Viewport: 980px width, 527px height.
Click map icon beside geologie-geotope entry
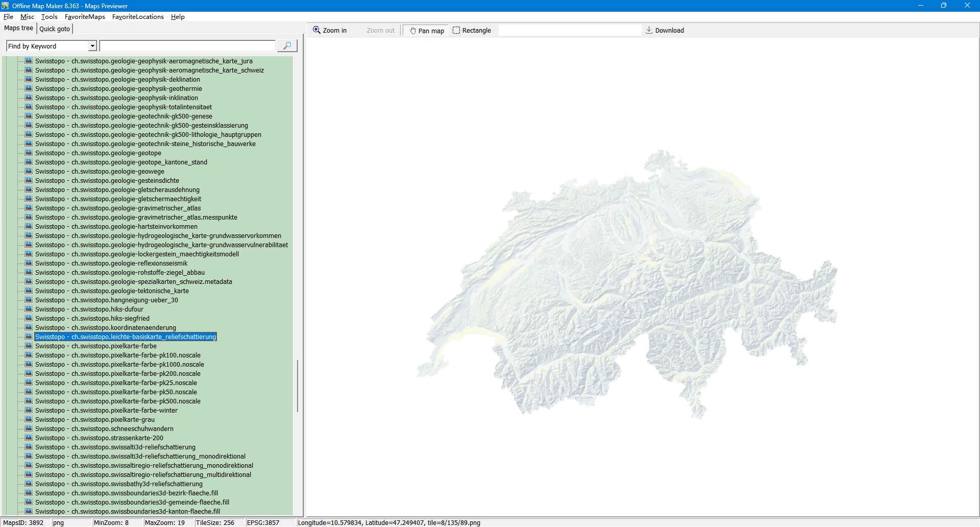point(29,153)
